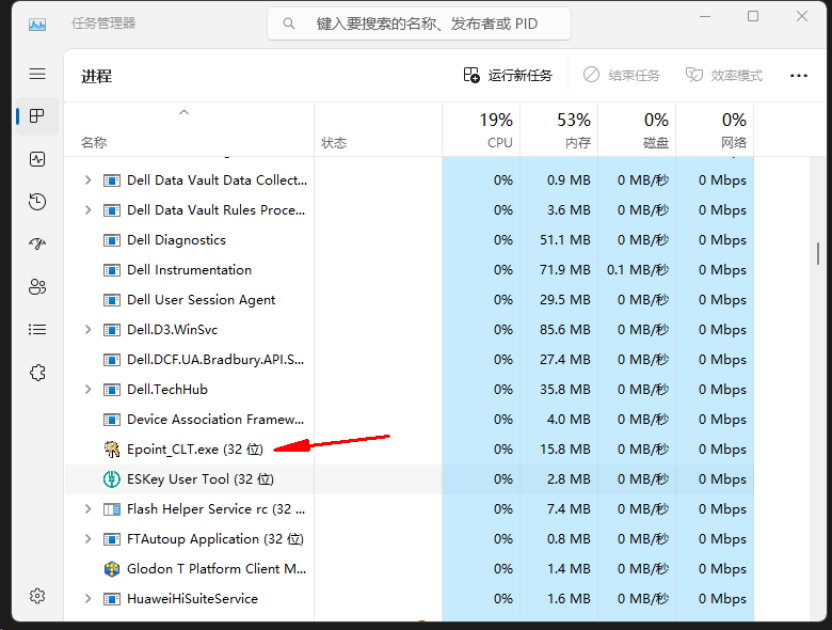
Task: Select the ESKey User Tool row
Action: pyautogui.click(x=409, y=479)
